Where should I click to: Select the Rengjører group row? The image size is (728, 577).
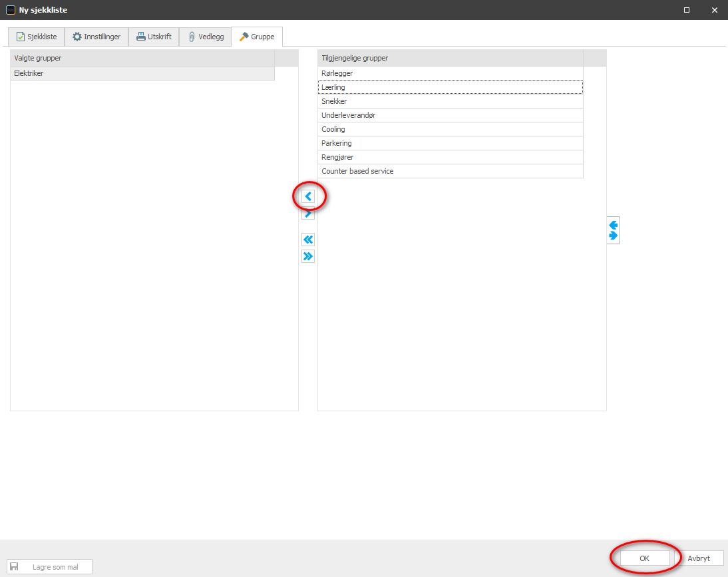[x=451, y=157]
